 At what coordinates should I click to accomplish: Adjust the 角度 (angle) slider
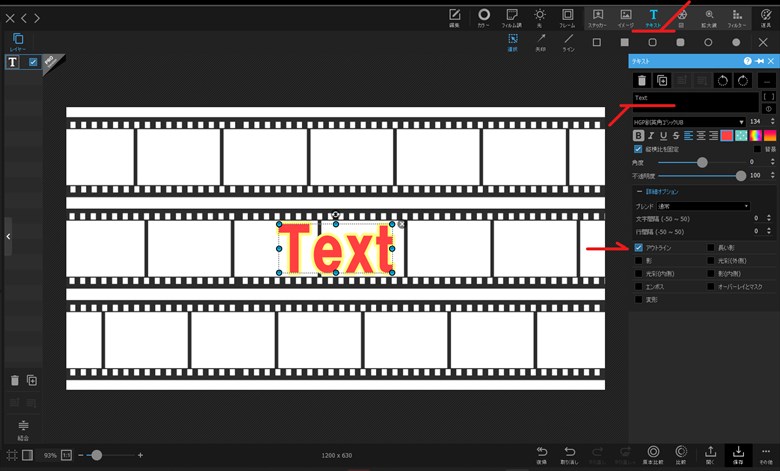702,162
